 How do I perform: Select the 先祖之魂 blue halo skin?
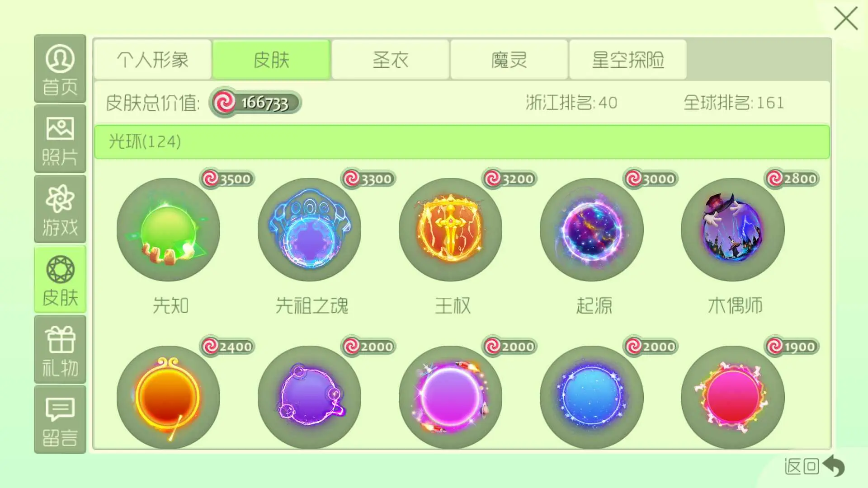[x=309, y=230]
